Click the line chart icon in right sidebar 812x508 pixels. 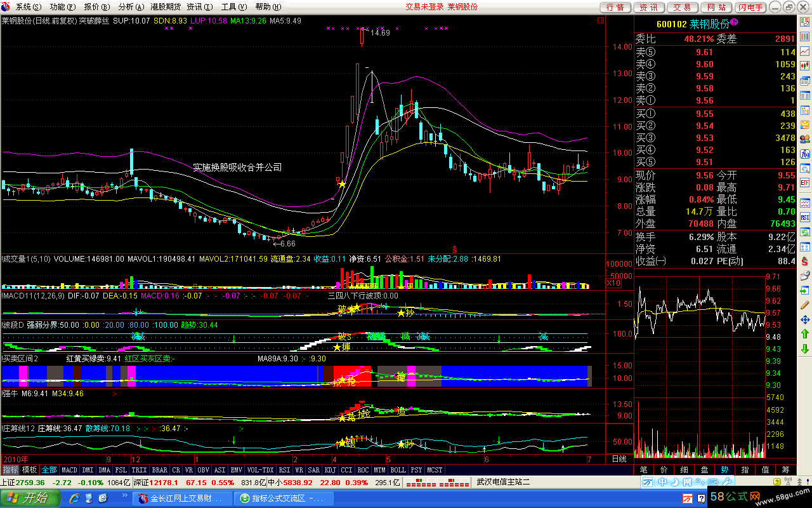pos(805,51)
